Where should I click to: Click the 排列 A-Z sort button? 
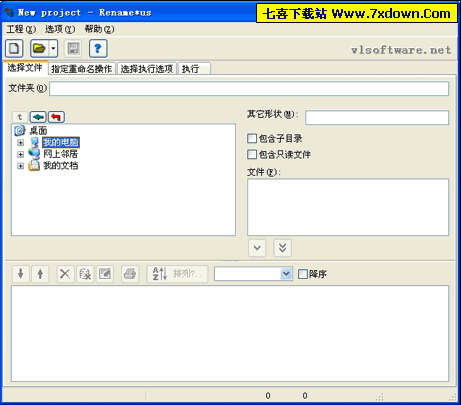(177, 274)
